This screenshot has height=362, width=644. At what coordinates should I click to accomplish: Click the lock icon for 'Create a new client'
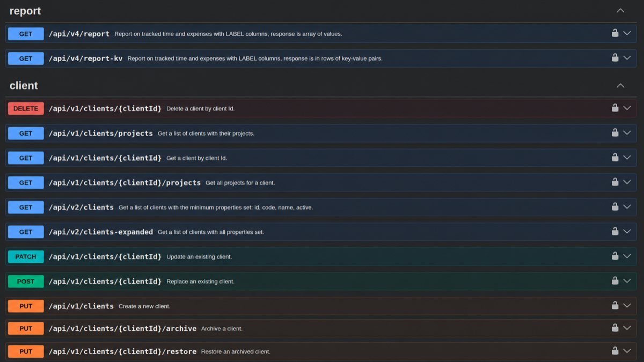tap(615, 305)
